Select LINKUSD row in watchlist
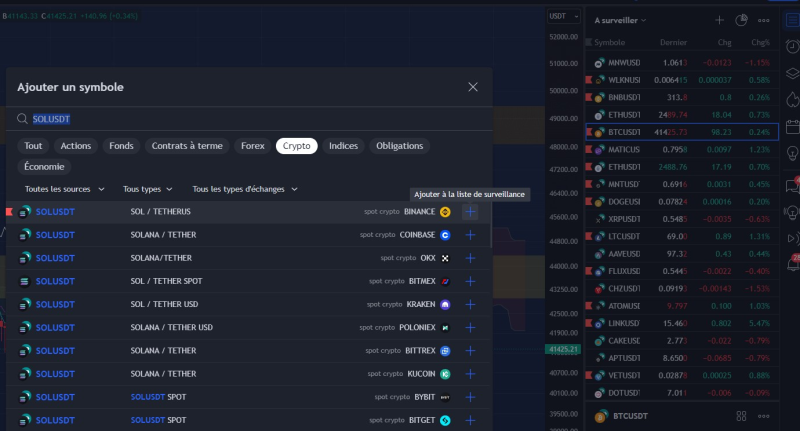Image resolution: width=800 pixels, height=431 pixels. (682, 323)
